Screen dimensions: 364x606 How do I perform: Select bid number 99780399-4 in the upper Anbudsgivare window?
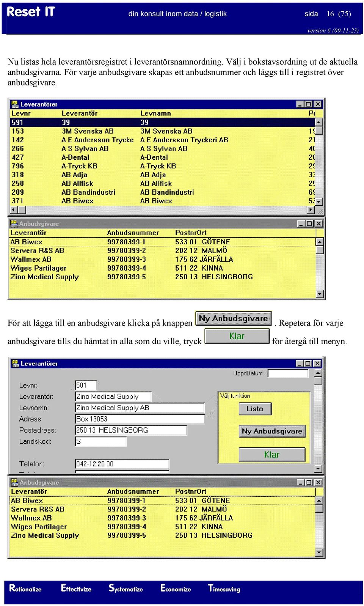126,268
